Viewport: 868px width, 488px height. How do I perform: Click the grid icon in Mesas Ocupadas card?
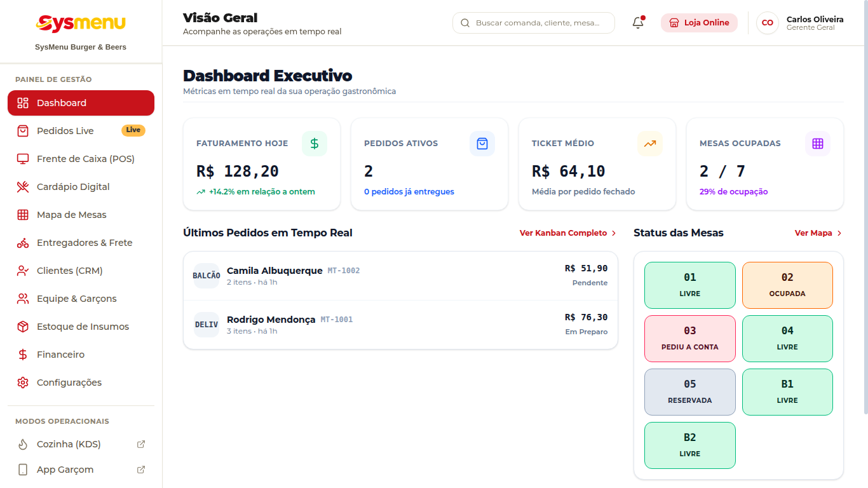coord(818,144)
